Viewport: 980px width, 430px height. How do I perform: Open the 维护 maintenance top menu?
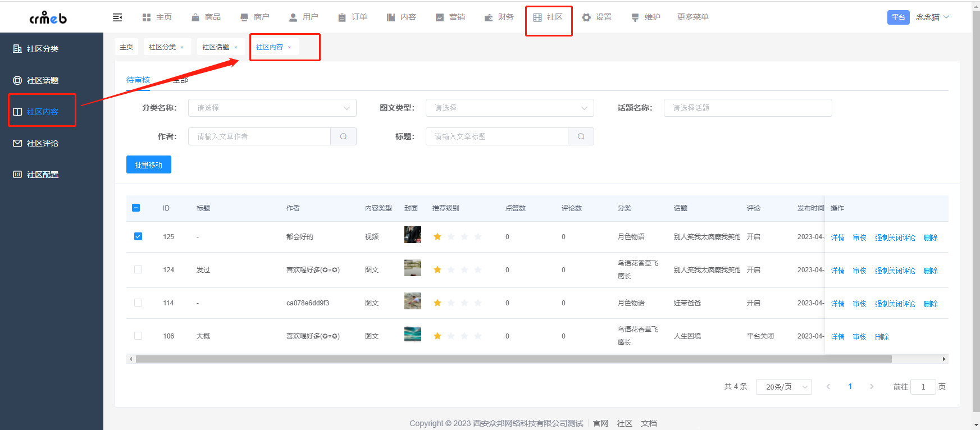coord(646,17)
